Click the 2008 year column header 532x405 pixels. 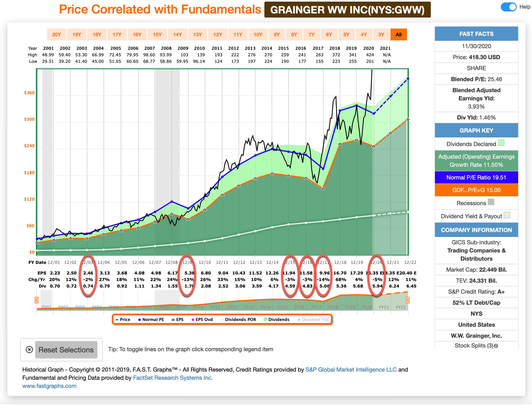coord(166,48)
